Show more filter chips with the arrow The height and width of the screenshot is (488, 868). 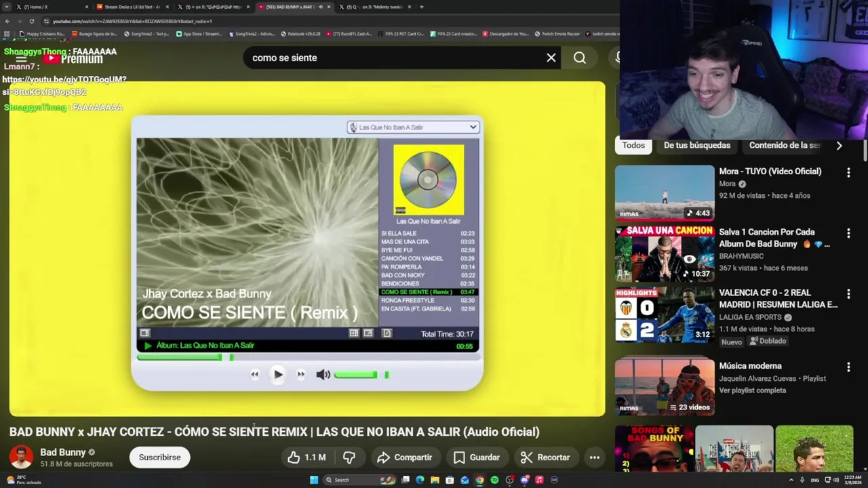pyautogui.click(x=839, y=146)
